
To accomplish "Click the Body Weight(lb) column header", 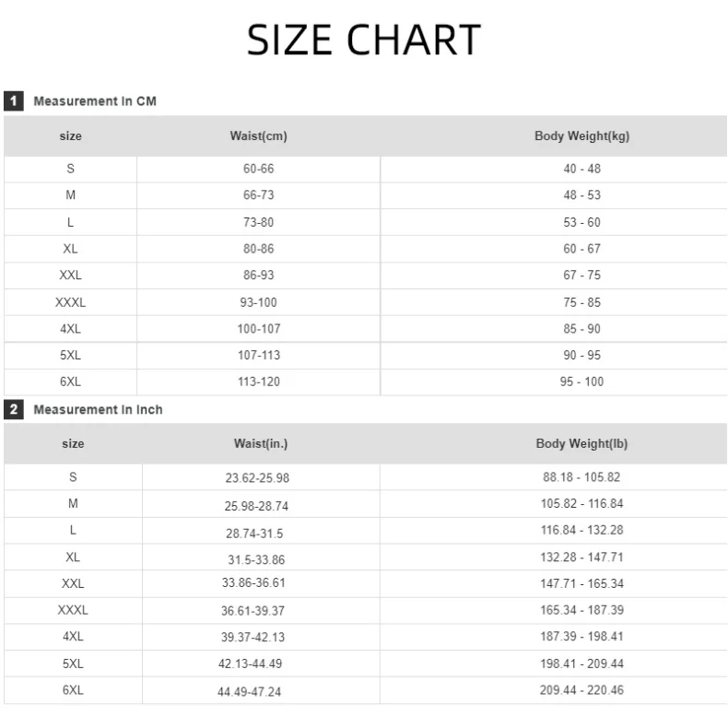I will [x=581, y=444].
